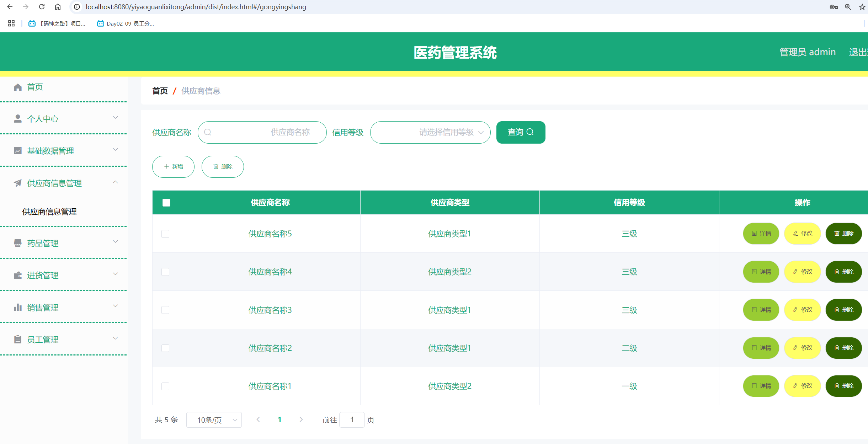Screen dimensions: 868x444
Task: Open the browser apps grid icon
Action: point(11,23)
